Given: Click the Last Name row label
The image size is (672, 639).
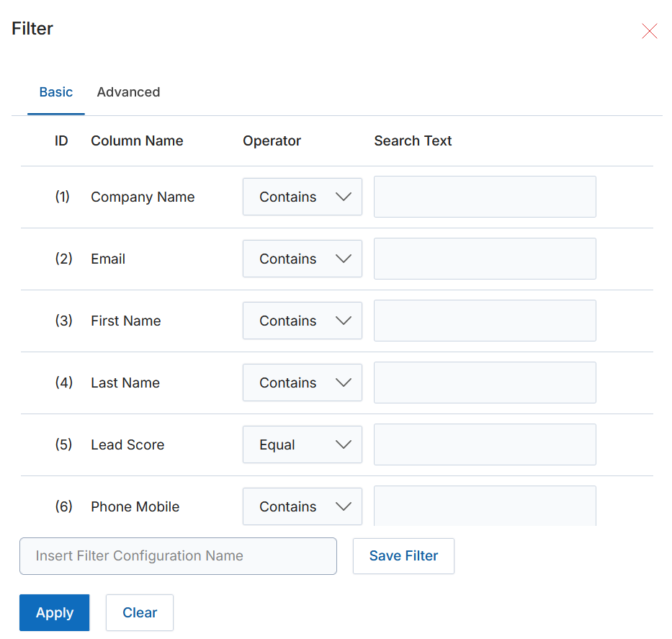Looking at the screenshot, I should [x=125, y=383].
